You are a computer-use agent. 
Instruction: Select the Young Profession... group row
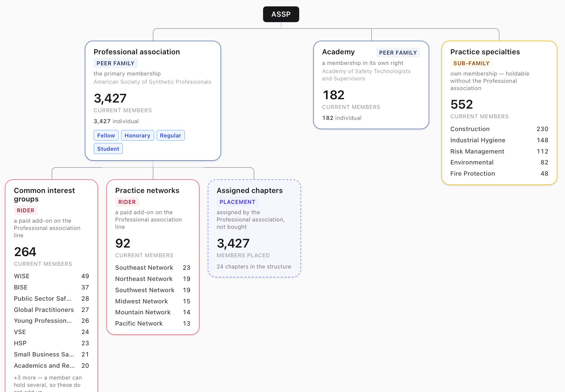(51, 321)
